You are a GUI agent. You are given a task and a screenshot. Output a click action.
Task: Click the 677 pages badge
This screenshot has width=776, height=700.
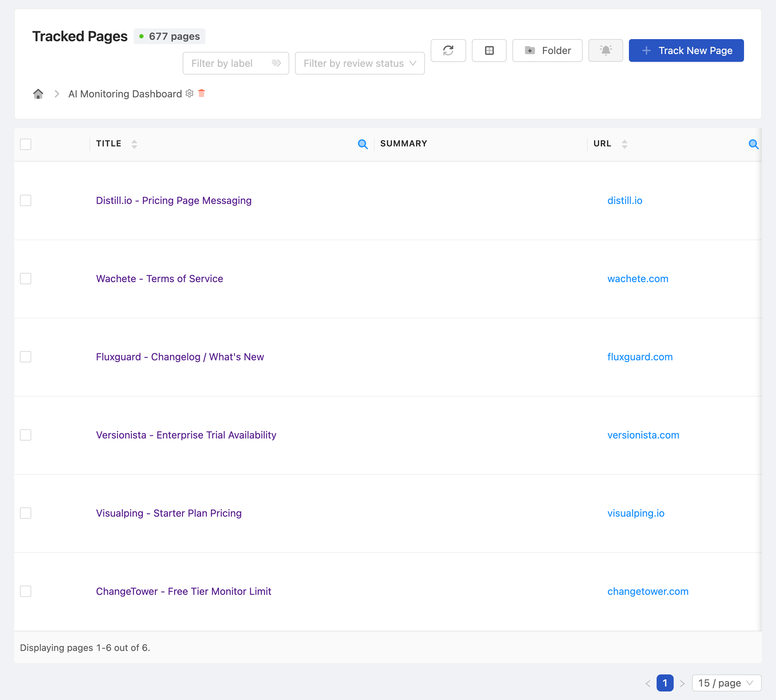click(169, 37)
